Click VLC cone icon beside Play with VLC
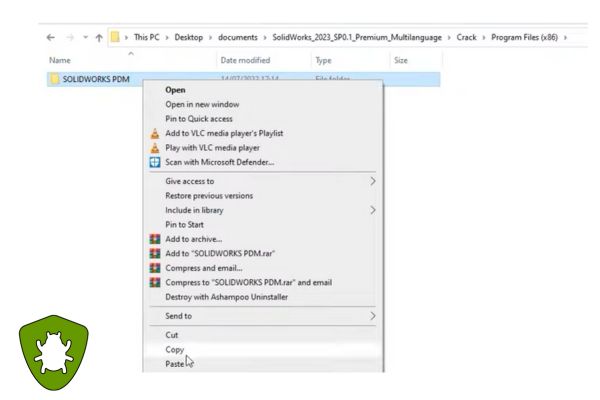600x400 pixels. click(x=155, y=148)
